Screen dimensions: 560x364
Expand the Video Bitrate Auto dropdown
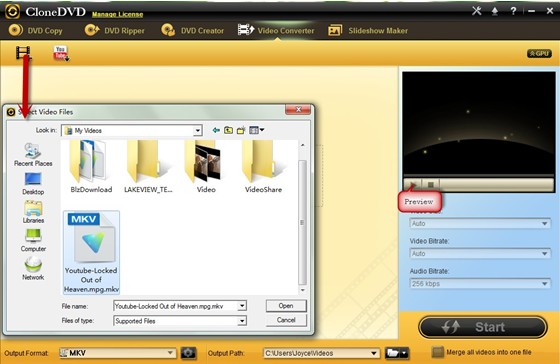click(x=480, y=254)
